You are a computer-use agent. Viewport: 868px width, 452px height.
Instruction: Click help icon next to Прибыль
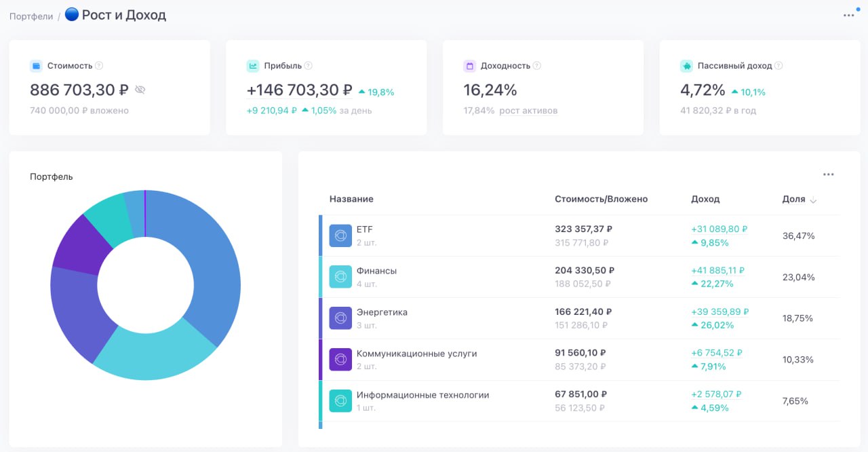tap(309, 66)
